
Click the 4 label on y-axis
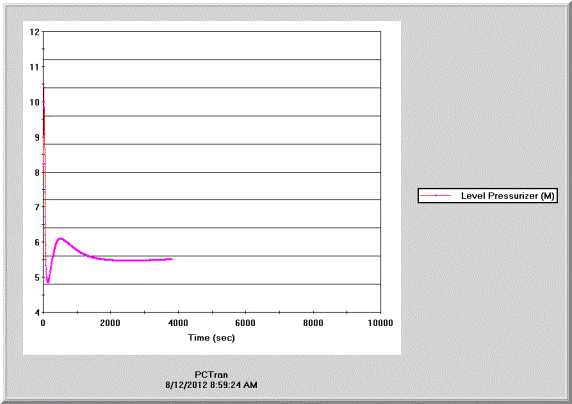[37, 312]
